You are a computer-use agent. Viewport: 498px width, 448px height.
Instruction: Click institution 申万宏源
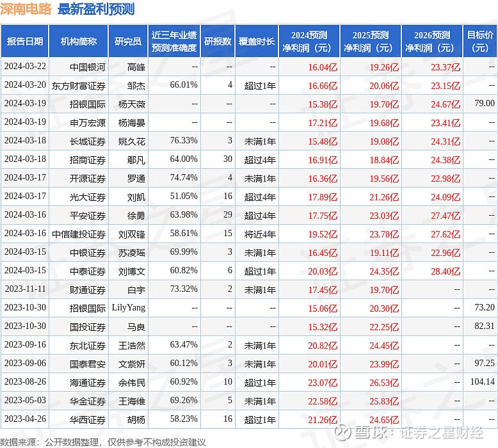click(x=87, y=122)
